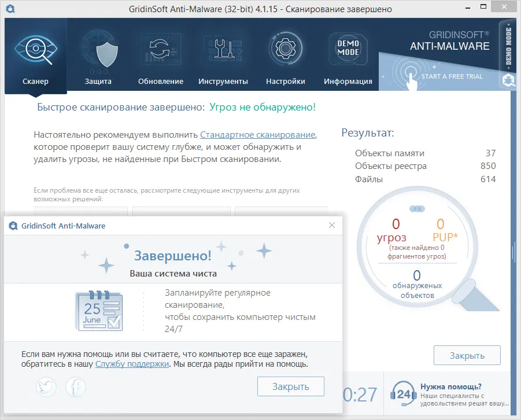The height and width of the screenshot is (420, 521).
Task: Click the 0 угроз counter
Action: (392, 230)
